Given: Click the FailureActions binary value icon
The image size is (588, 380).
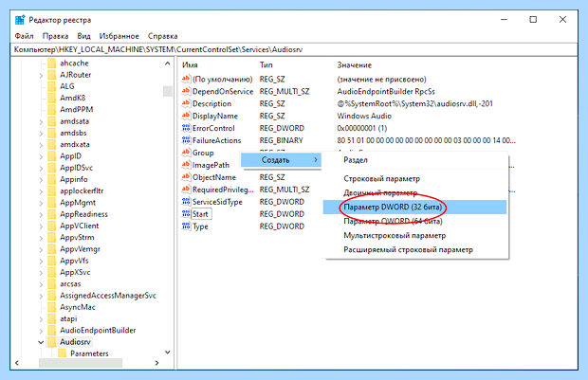Looking at the screenshot, I should pyautogui.click(x=186, y=140).
